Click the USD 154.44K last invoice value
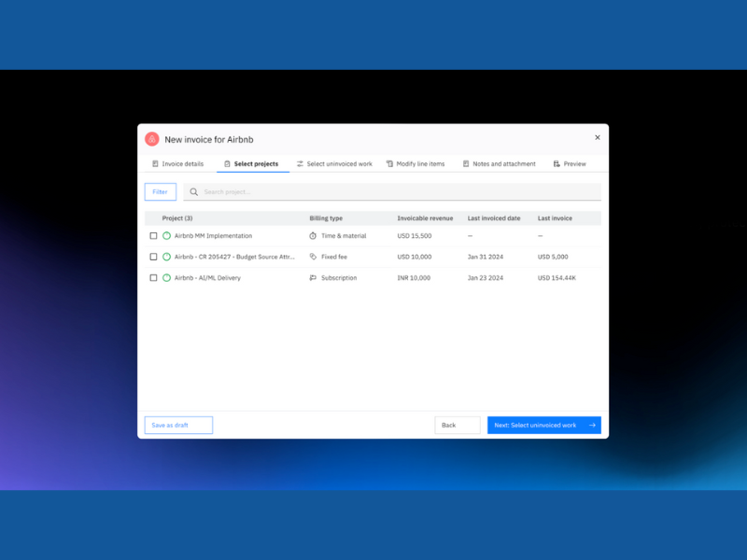 (x=557, y=277)
